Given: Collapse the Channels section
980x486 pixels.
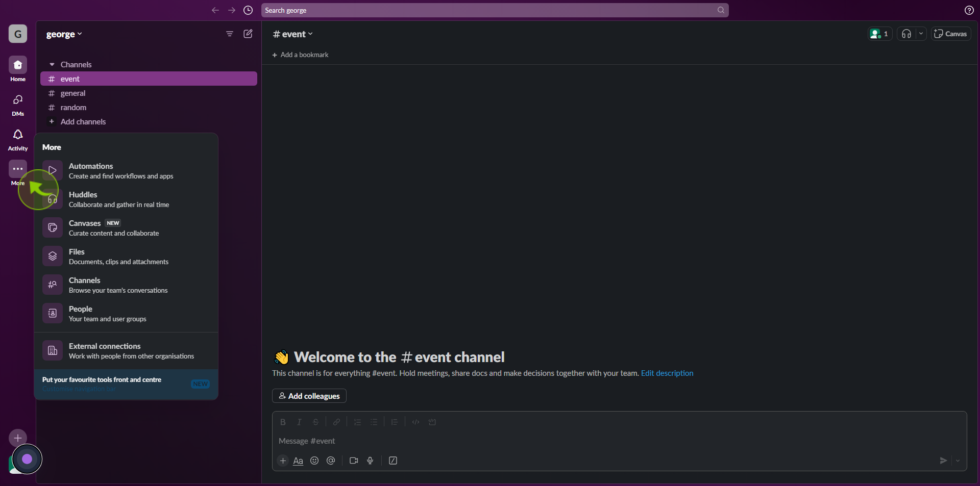Looking at the screenshot, I should pos(52,64).
